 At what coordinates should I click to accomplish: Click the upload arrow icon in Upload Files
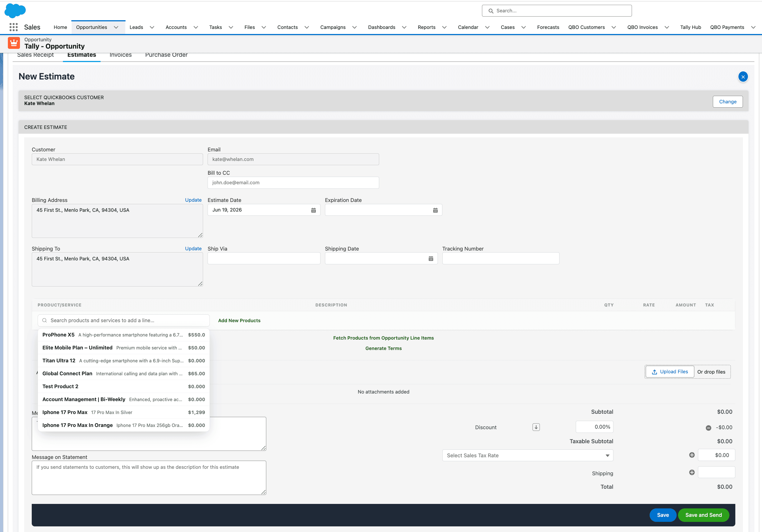coord(654,372)
